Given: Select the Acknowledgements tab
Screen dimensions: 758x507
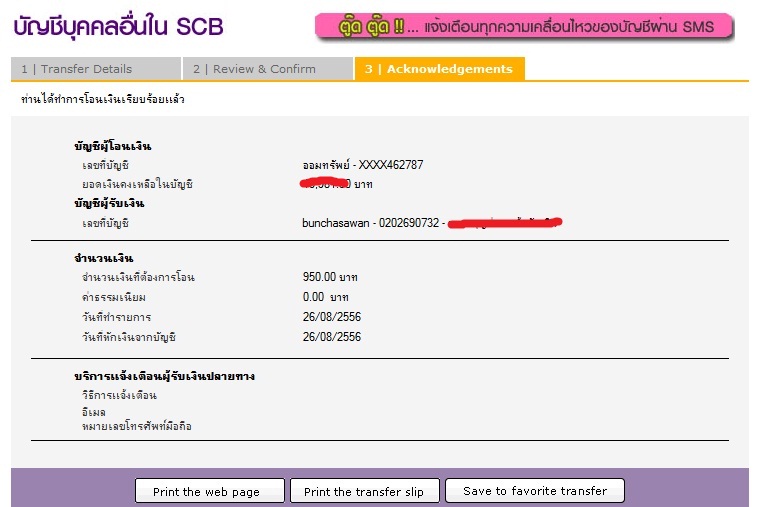Looking at the screenshot, I should click(439, 69).
